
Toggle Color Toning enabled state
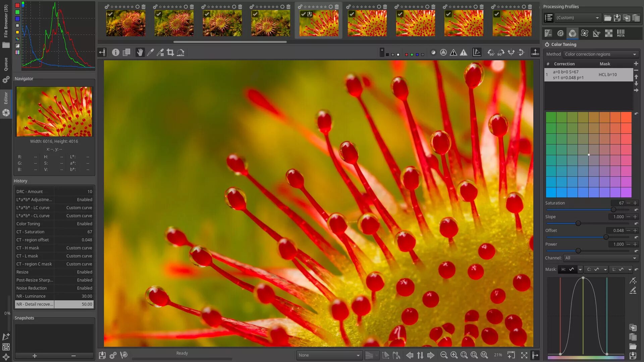pos(547,44)
